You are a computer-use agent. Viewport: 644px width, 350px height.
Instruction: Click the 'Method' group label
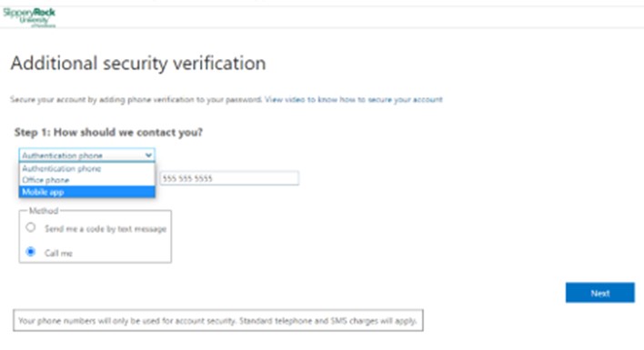[44, 211]
